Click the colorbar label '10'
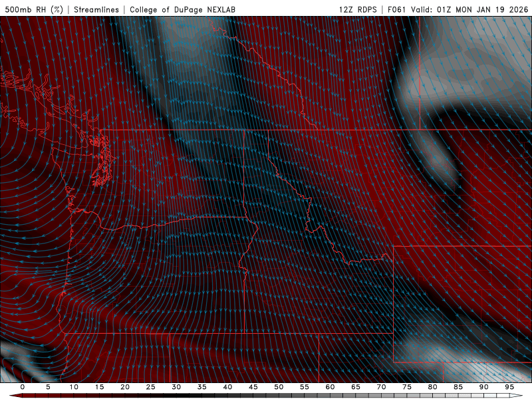 pos(74,387)
